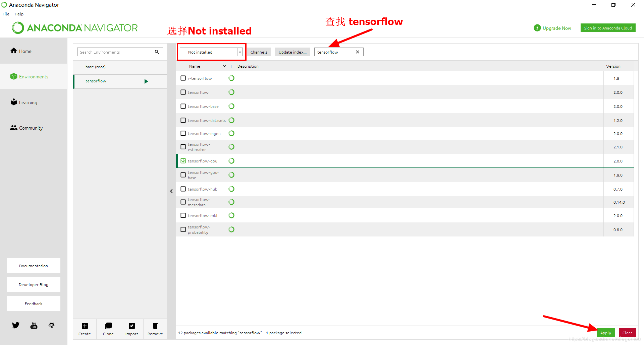Open the File menu
Image resolution: width=644 pixels, height=345 pixels.
pos(6,14)
